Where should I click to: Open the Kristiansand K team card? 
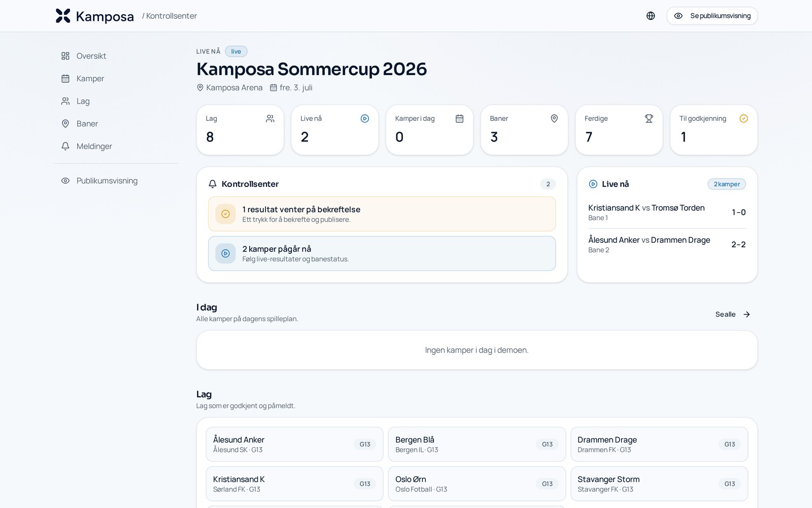(294, 484)
